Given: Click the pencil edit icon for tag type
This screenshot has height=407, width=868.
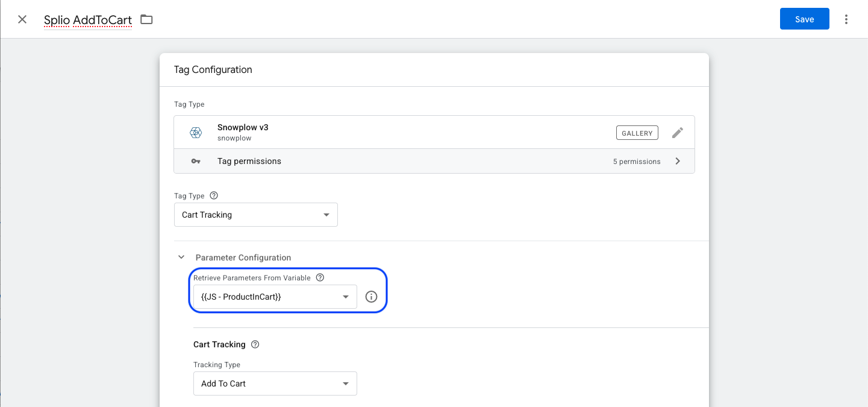Looking at the screenshot, I should 678,133.
